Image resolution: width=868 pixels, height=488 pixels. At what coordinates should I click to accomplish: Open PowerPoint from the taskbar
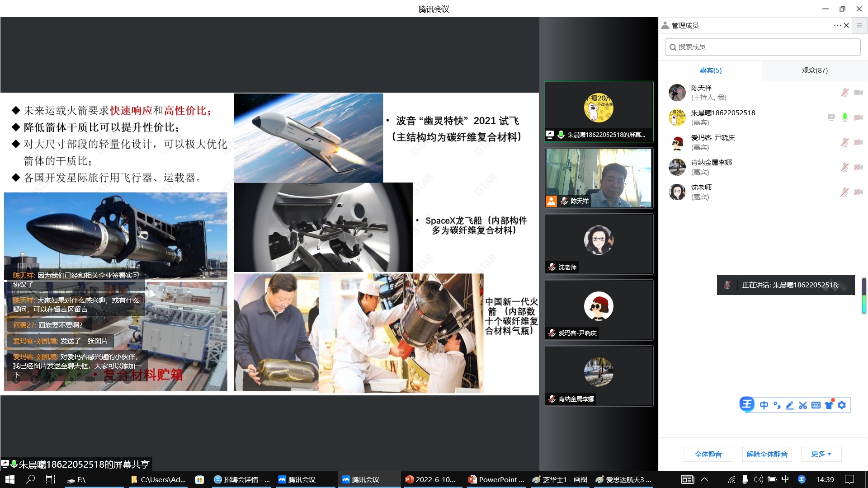click(496, 479)
